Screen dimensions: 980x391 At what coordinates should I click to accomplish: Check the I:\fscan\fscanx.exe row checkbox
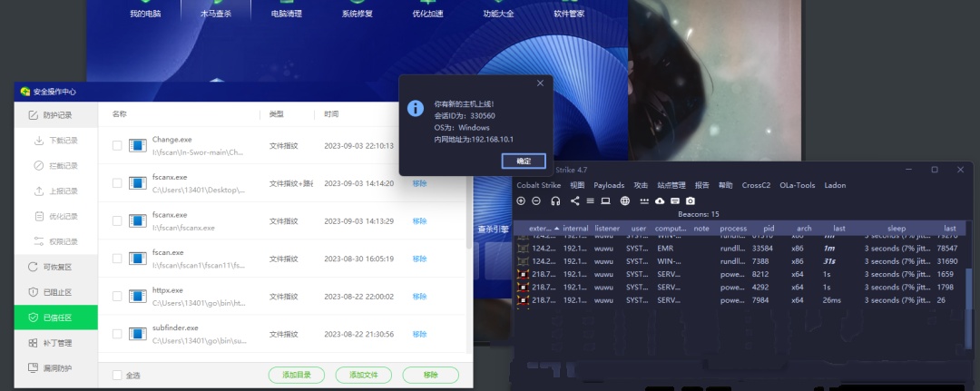click(x=117, y=221)
